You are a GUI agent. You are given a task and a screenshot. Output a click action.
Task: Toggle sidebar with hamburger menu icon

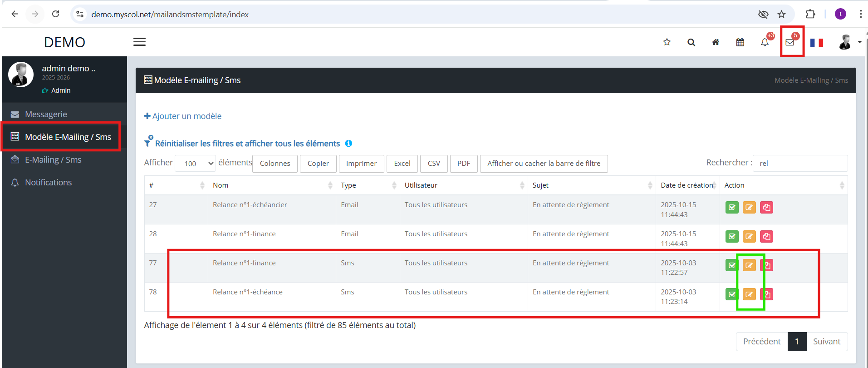(x=139, y=42)
